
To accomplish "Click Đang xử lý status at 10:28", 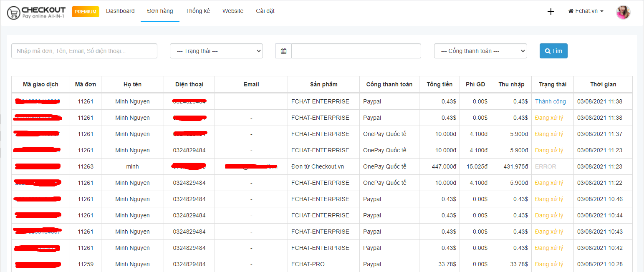I will pyautogui.click(x=549, y=264).
